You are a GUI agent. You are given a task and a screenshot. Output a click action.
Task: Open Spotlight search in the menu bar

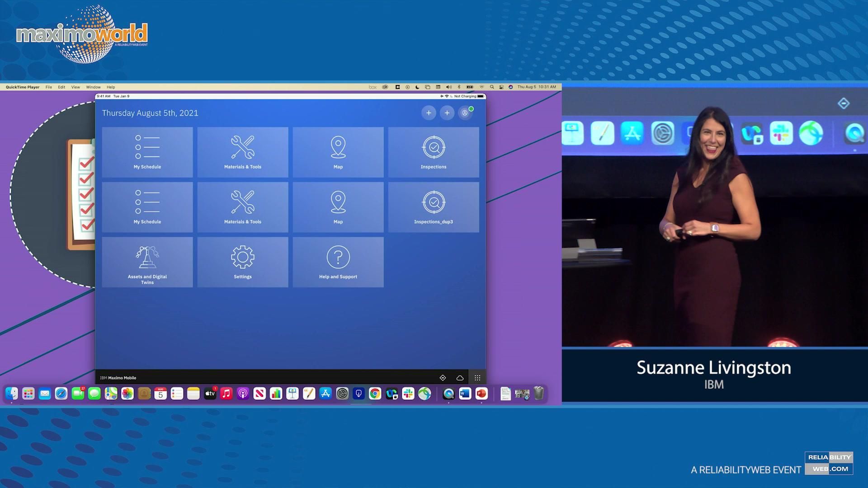492,87
